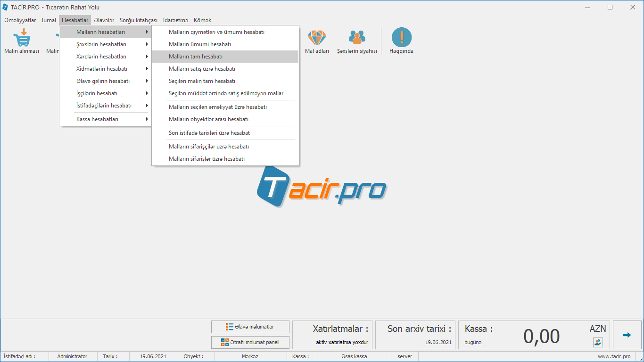
Task: Click the blue arrow button at bottom right
Action: click(627, 335)
